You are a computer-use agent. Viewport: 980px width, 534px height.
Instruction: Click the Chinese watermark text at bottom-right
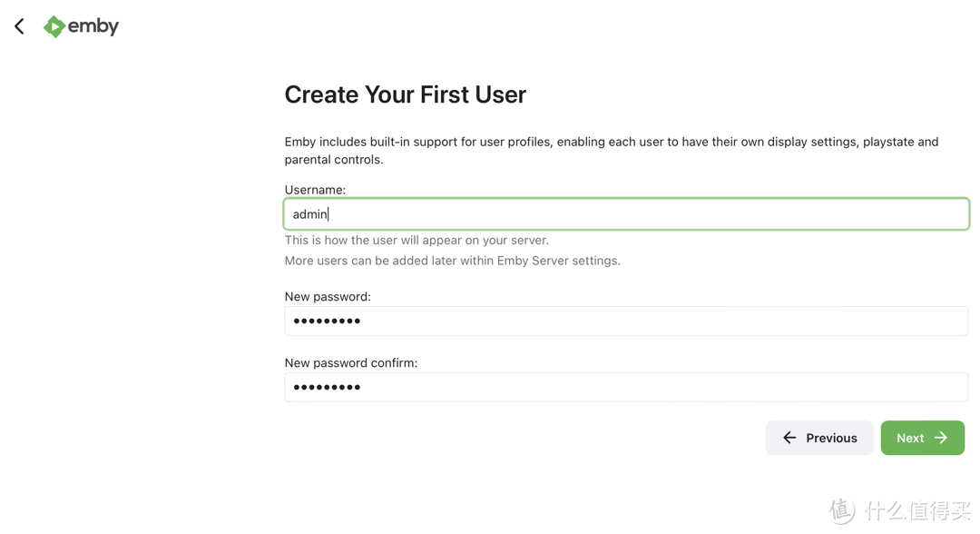pos(917,511)
